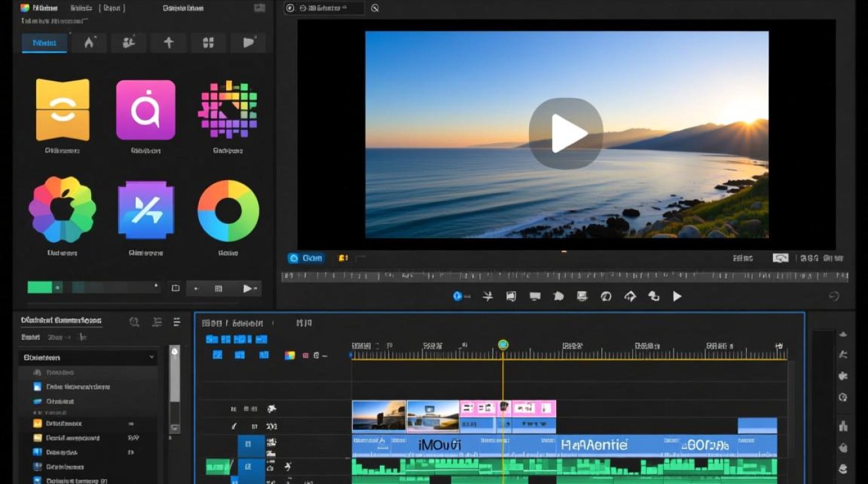
Task: Select the rainbow flower Apple logo icon
Action: (62, 210)
